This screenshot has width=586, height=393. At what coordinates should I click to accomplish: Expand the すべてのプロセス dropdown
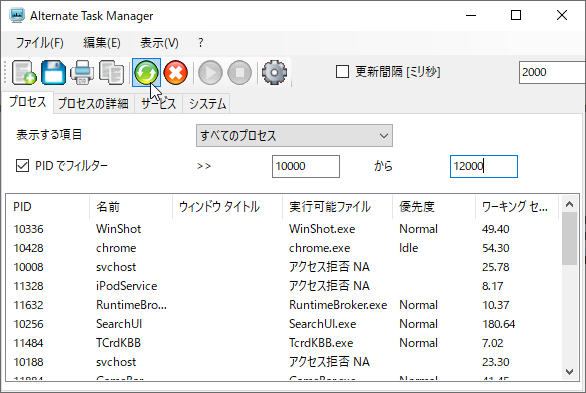[294, 135]
